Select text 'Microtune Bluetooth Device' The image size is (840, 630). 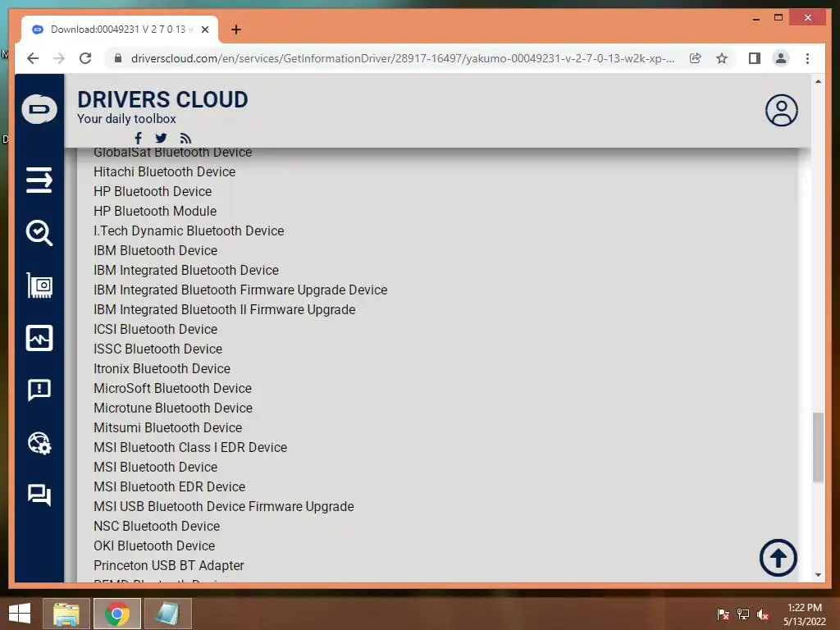click(x=173, y=408)
